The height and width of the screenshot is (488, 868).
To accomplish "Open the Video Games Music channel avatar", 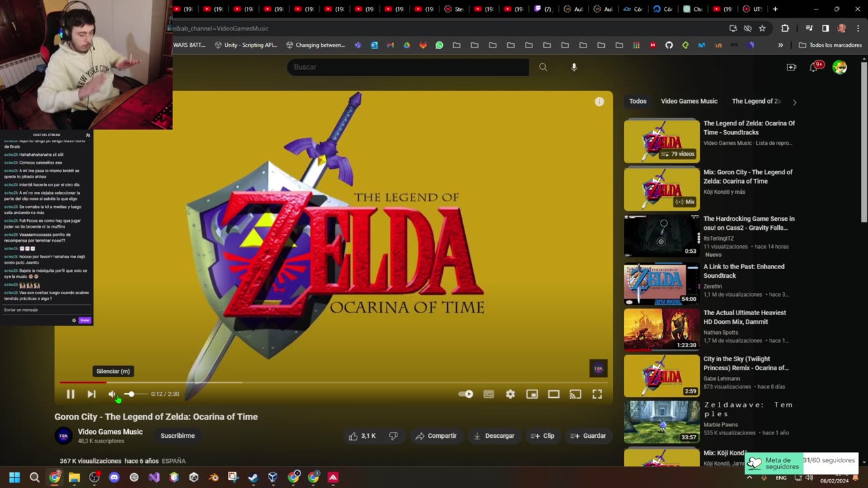I will click(64, 436).
